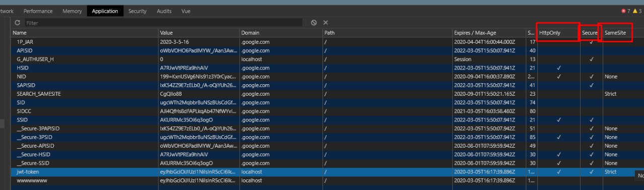Open the Vue devtools tab
644x190 pixels.
tap(186, 11)
